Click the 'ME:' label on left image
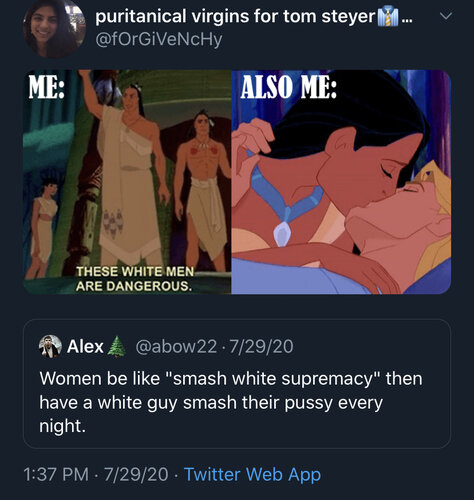The width and height of the screenshot is (474, 500). point(46,87)
